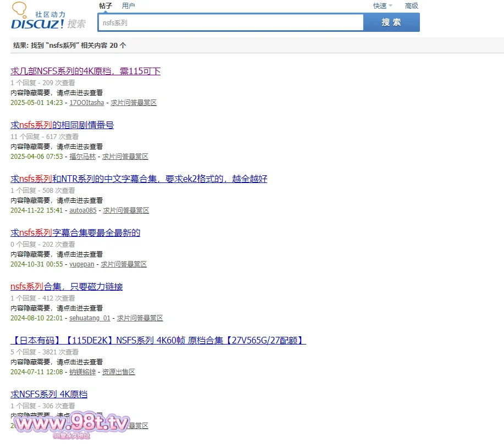Open 求片问答悬赏区 link beside user autoa085
The image size is (504, 444).
pyautogui.click(x=126, y=210)
